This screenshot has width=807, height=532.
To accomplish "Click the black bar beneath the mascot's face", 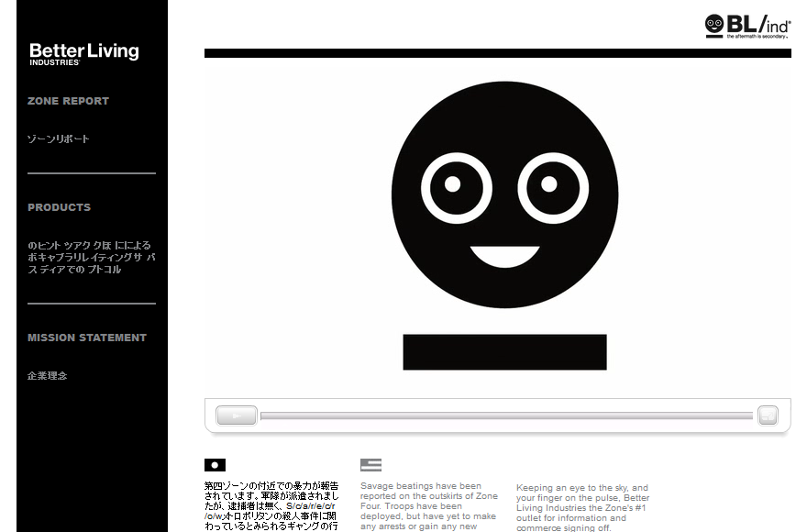I will tap(503, 351).
